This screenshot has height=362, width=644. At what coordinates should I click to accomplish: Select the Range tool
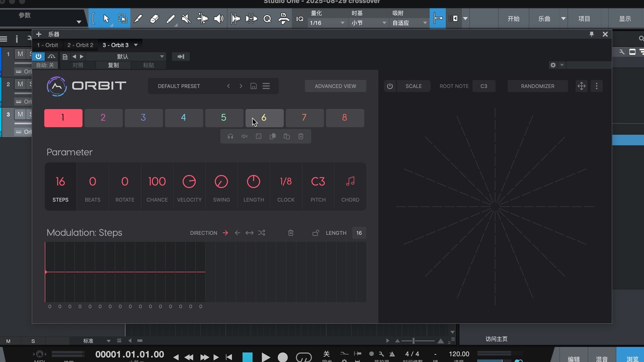pyautogui.click(x=123, y=19)
